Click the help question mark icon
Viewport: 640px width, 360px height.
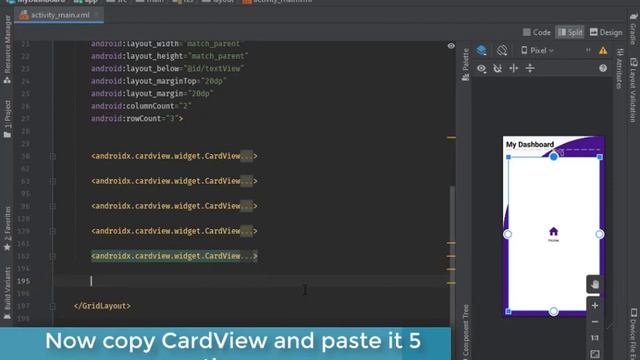coord(603,68)
